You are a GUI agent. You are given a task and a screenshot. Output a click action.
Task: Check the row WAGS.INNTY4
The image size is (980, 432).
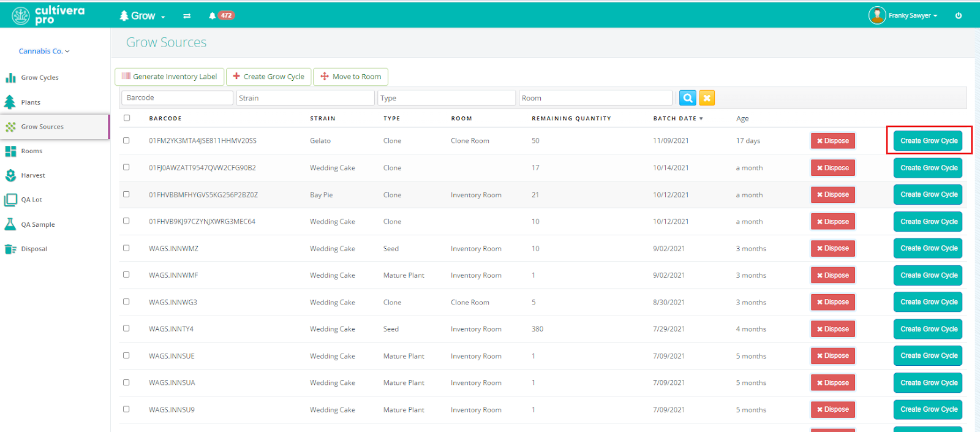(126, 328)
